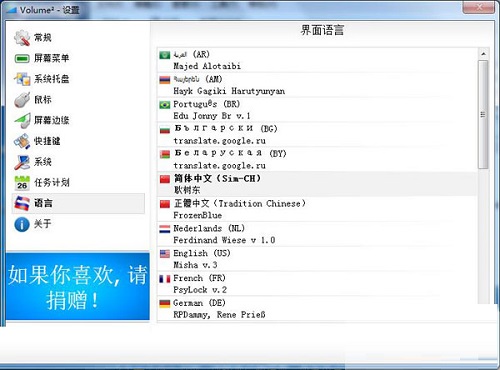Open the 常规 general settings icon
This screenshot has width=500, height=370.
tap(22, 38)
